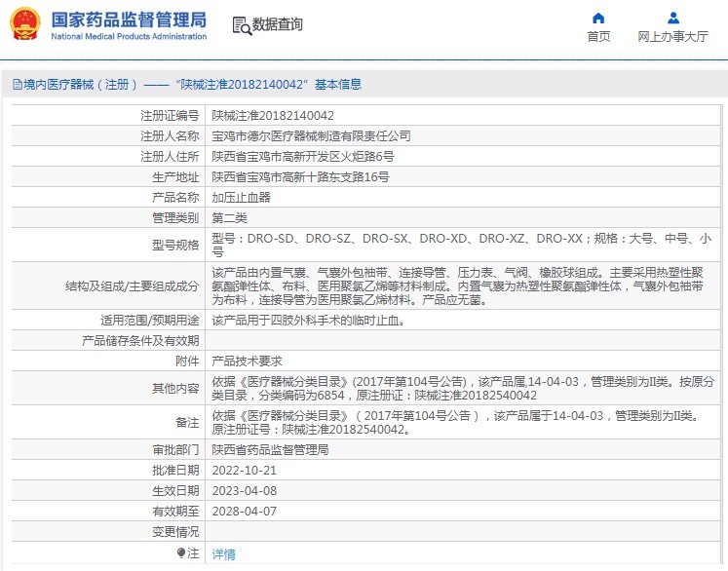Click the 生产地址 row label
The height and width of the screenshot is (571, 728).
(176, 177)
